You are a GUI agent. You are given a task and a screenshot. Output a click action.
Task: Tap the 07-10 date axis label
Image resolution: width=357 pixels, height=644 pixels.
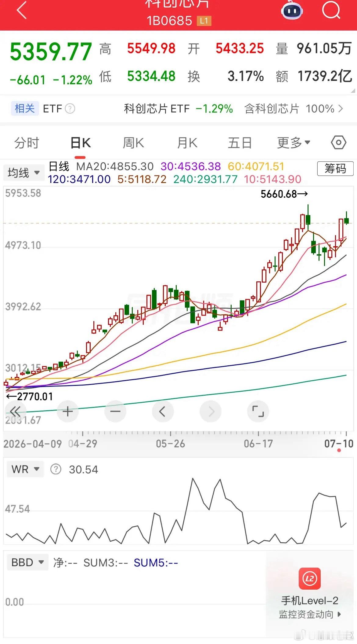tap(339, 444)
